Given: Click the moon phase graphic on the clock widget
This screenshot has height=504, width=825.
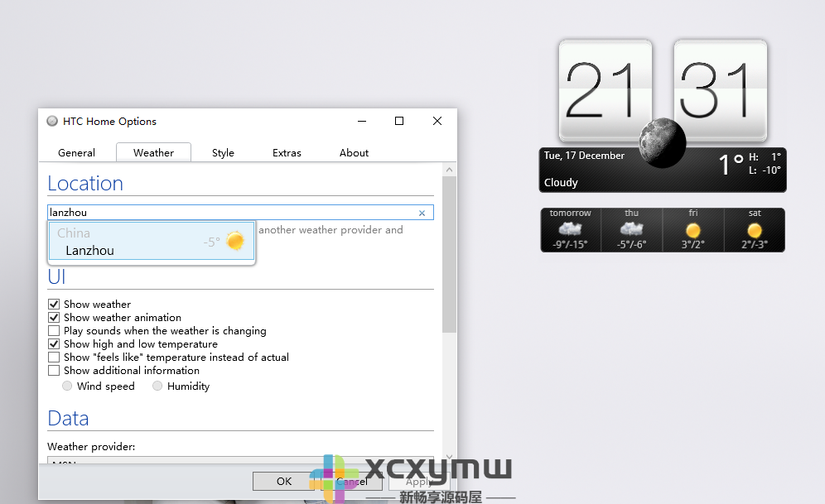Looking at the screenshot, I should pyautogui.click(x=660, y=142).
